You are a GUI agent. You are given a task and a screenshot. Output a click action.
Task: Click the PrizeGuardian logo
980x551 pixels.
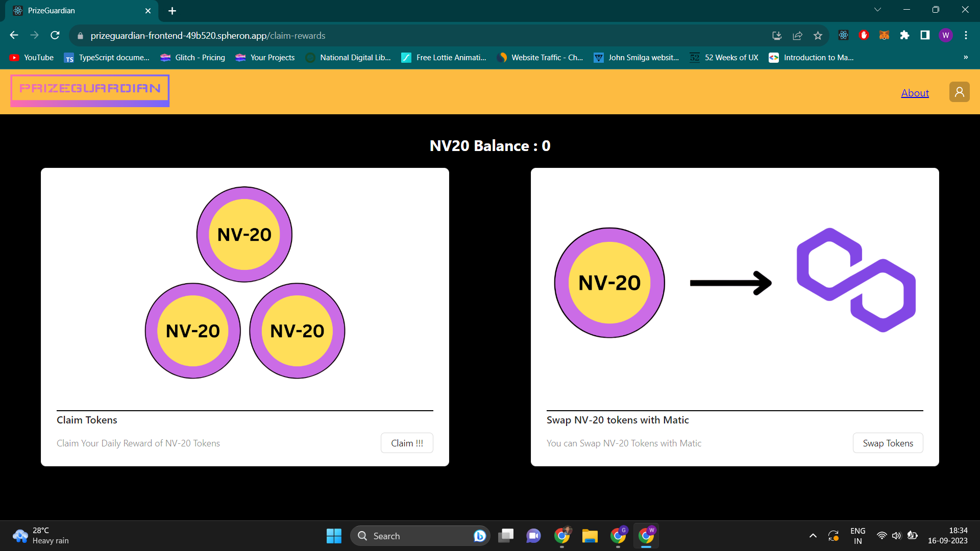click(x=90, y=91)
